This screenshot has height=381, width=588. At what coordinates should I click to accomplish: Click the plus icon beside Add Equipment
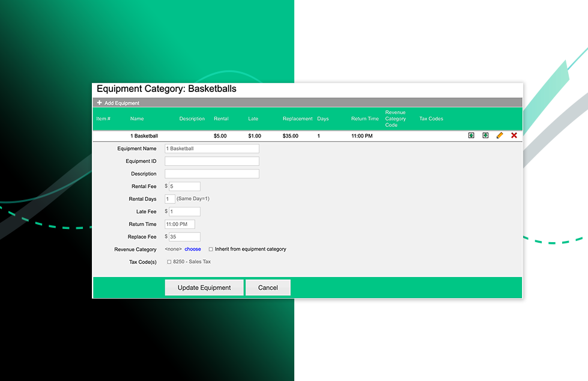100,103
